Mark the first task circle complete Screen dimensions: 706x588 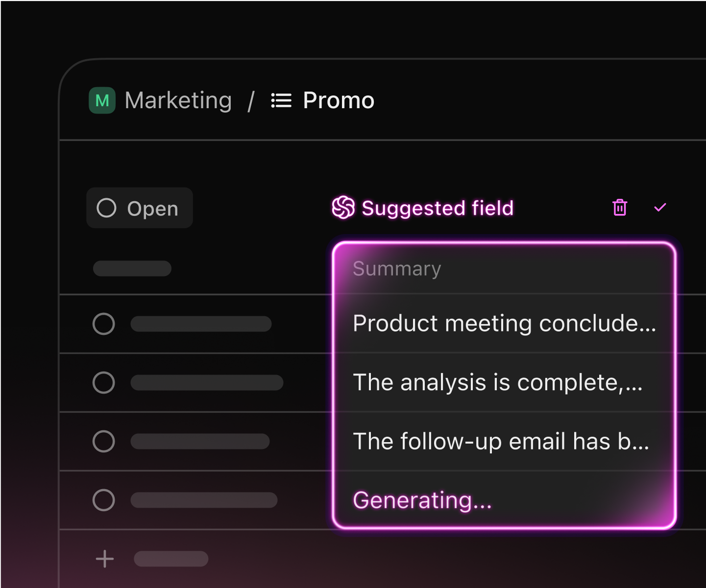[104, 324]
